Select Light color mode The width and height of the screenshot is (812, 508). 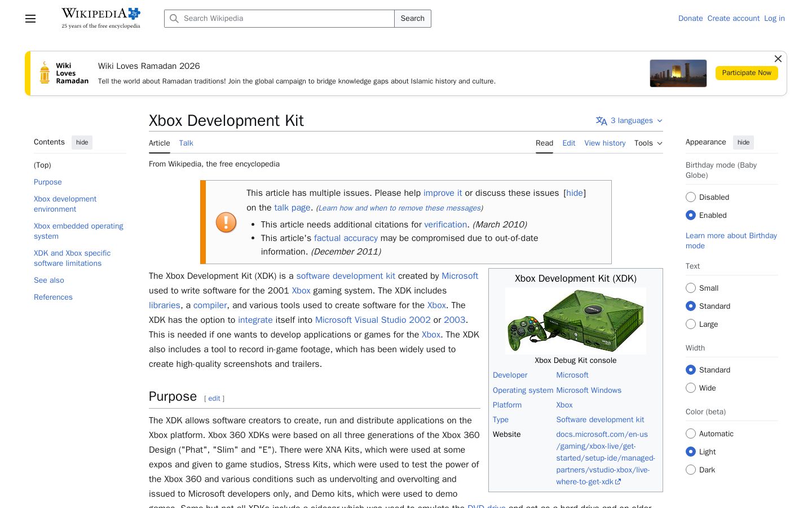691,452
